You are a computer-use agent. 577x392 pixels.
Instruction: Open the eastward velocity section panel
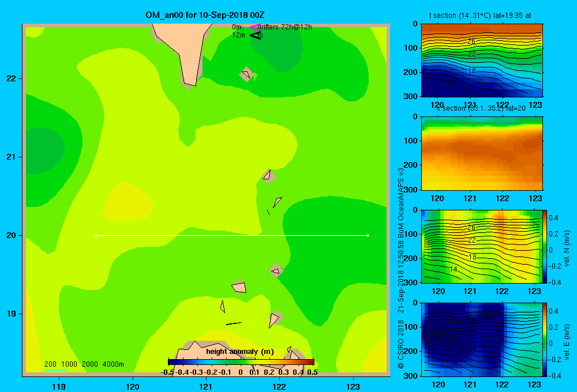(482, 340)
